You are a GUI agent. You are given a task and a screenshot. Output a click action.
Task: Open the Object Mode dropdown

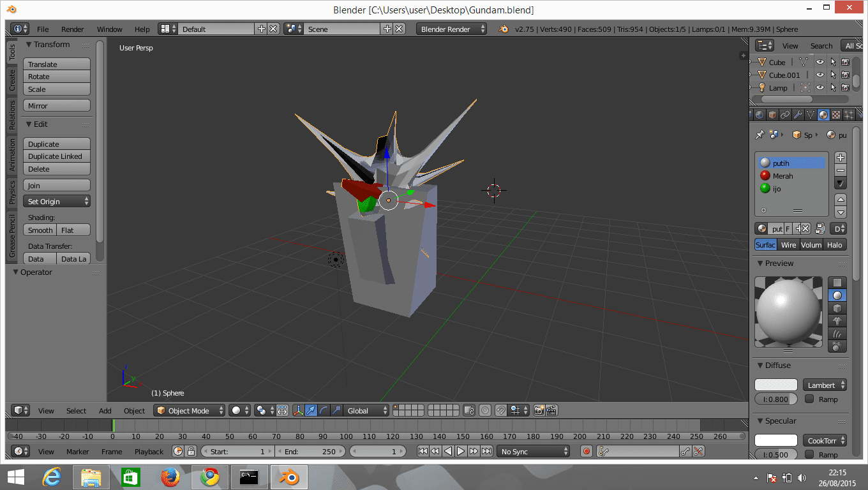pyautogui.click(x=190, y=411)
